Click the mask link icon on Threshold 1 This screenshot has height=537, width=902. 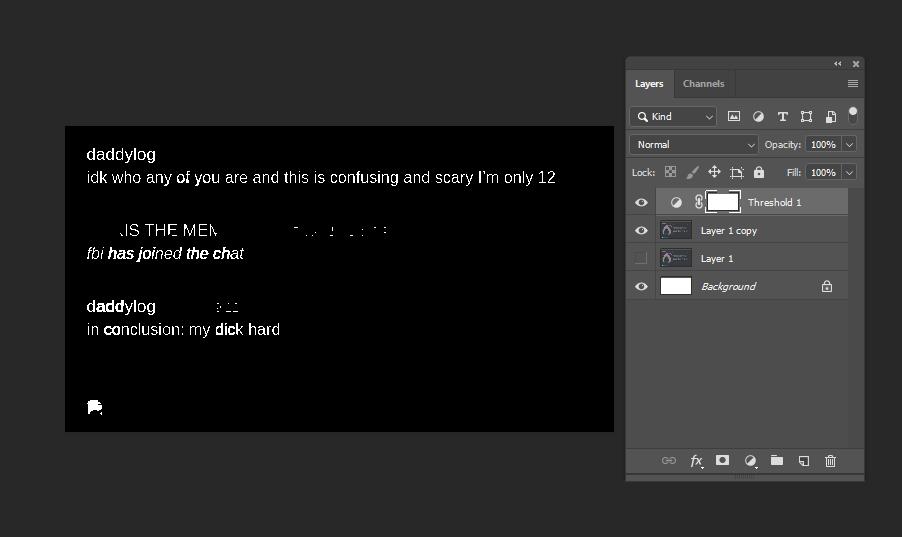click(698, 202)
